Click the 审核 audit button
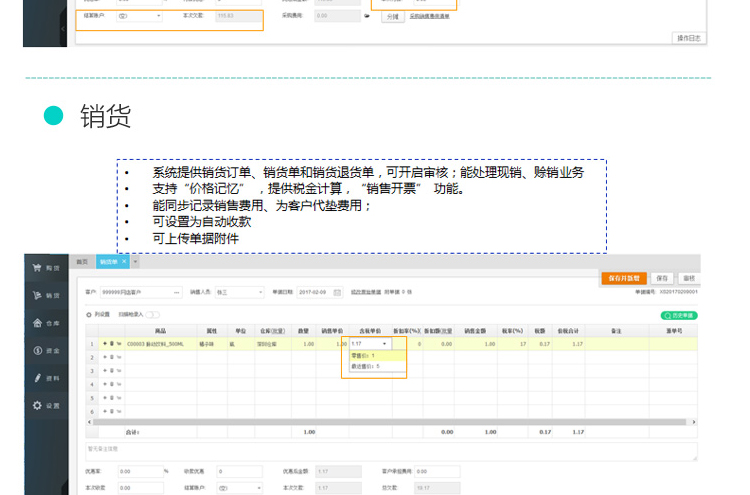The height and width of the screenshot is (495, 750). (689, 278)
